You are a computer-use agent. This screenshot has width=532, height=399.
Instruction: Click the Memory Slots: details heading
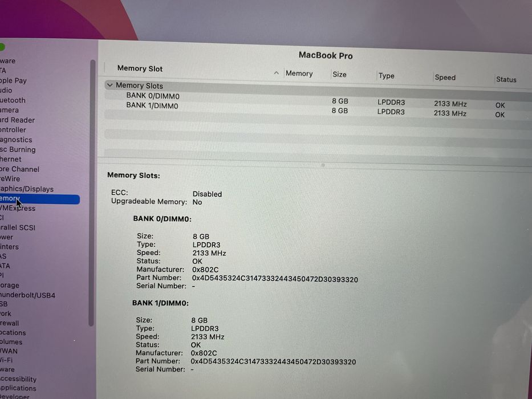click(x=133, y=176)
